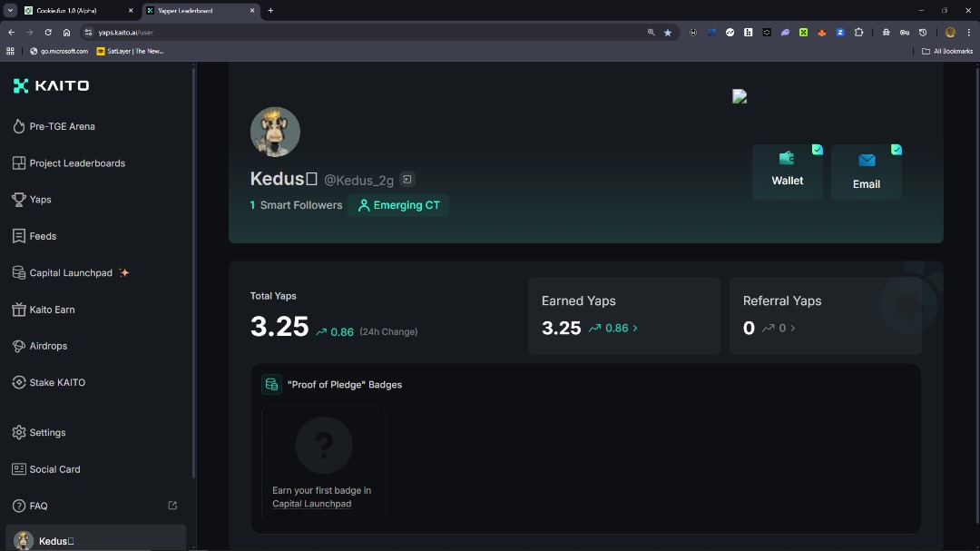Select Stake KAITO in the sidebar
This screenshot has width=980, height=551.
(55, 382)
